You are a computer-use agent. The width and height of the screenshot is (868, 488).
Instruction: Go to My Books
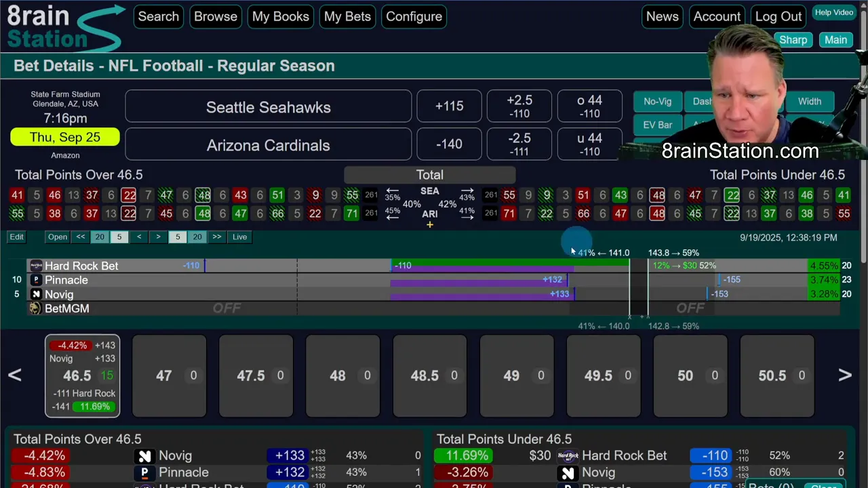(281, 16)
